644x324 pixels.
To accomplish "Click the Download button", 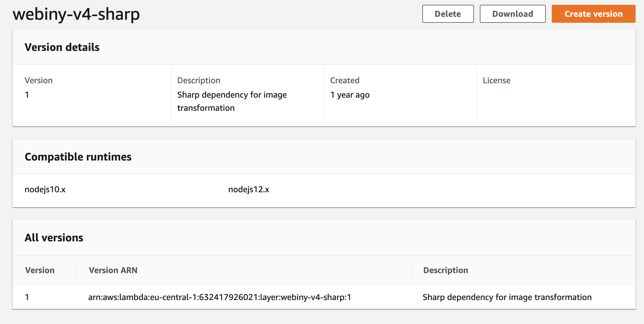I will click(513, 14).
